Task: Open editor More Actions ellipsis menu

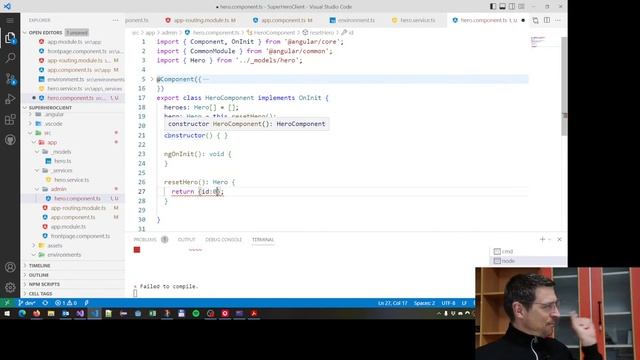Action: [x=558, y=20]
